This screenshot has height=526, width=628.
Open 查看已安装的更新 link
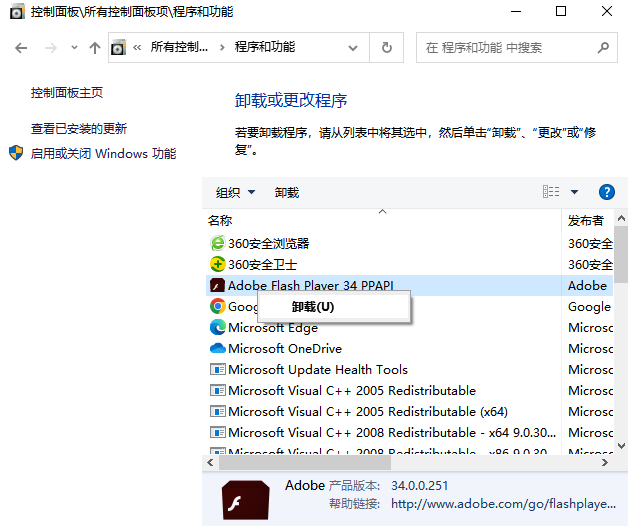[x=79, y=129]
